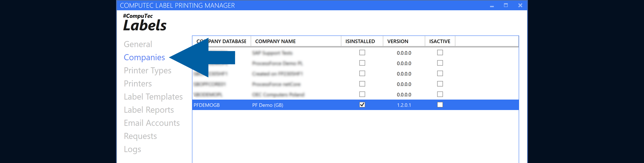This screenshot has height=163, width=644.
Task: Tick ISACTIVE checkbox in the first company row
Action: [x=440, y=53]
